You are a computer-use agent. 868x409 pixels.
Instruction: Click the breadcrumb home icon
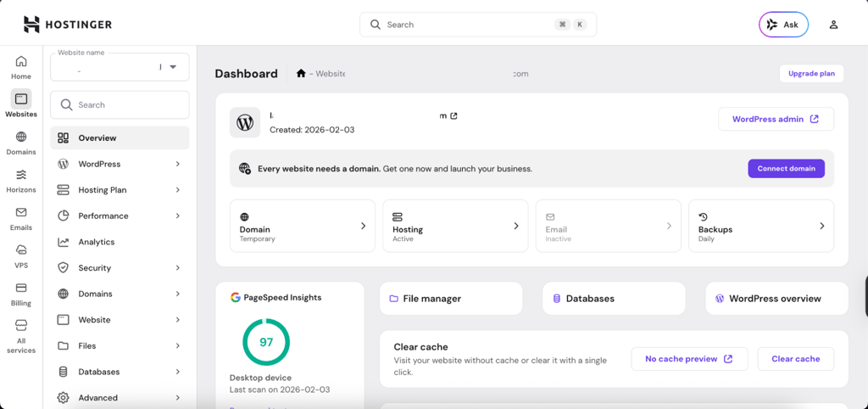(301, 73)
